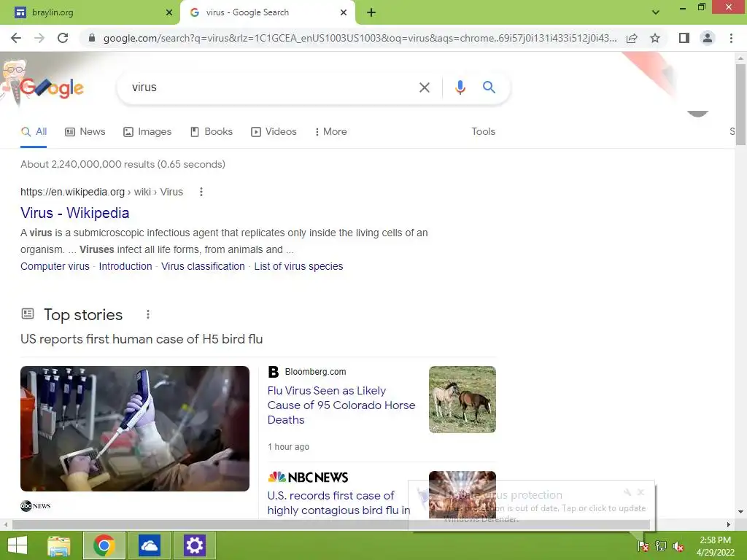Dismiss the virus protection notification
The image size is (747, 560).
click(x=640, y=492)
